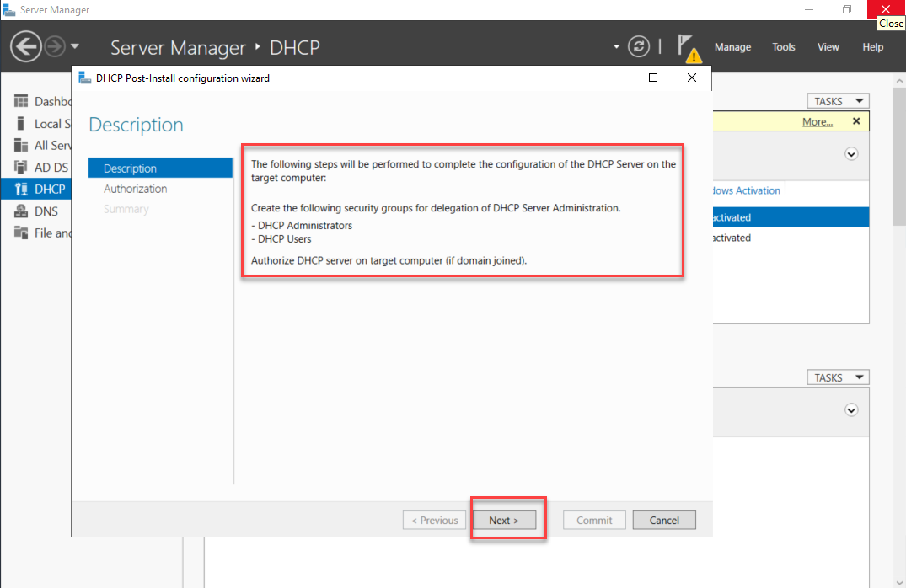Select the AD DS sidebar icon
906x588 pixels.
tap(21, 167)
